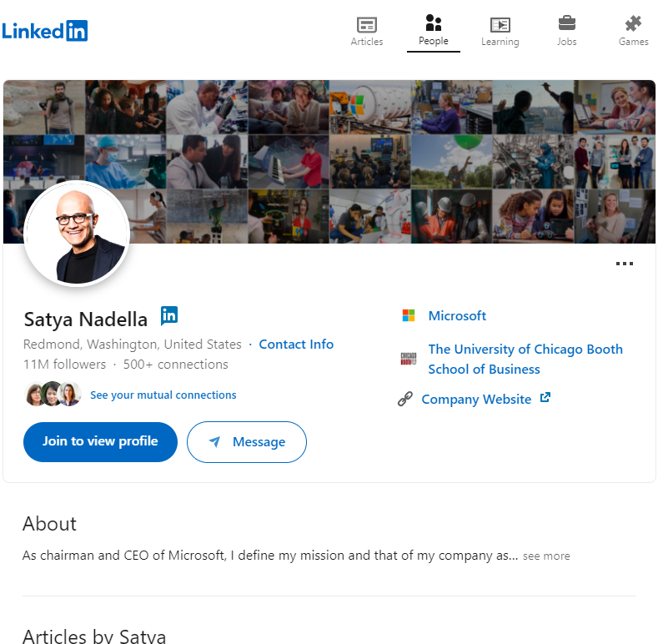Click the Redmond, Washington location text
This screenshot has width=658, height=644.
point(133,345)
